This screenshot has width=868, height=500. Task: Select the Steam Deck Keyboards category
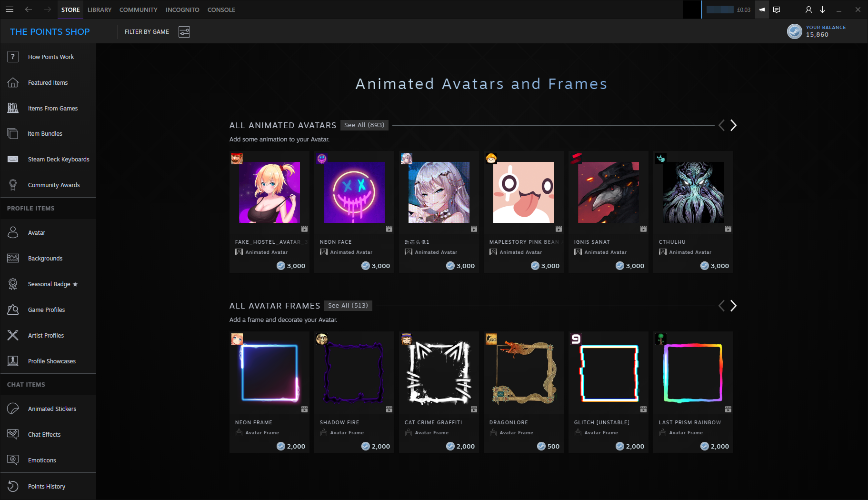(59, 159)
